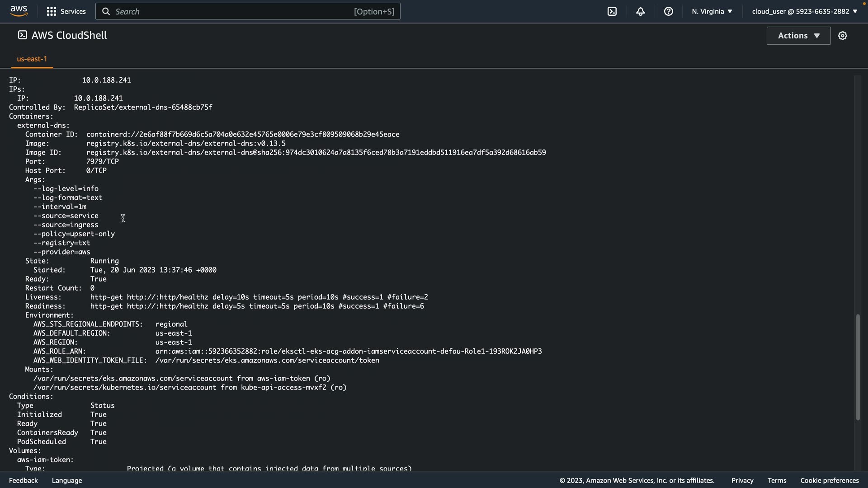868x488 pixels.
Task: Open the Services grid menu icon
Action: coord(52,11)
